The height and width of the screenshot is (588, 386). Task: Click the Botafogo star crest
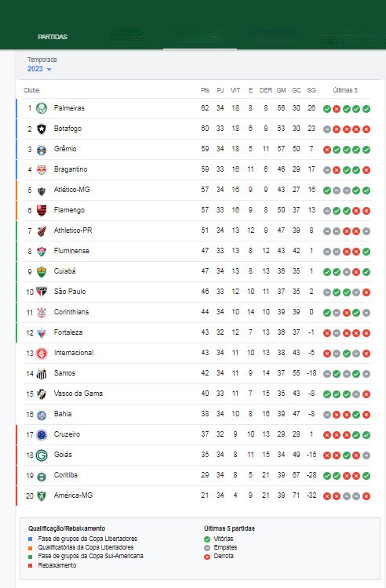click(42, 129)
